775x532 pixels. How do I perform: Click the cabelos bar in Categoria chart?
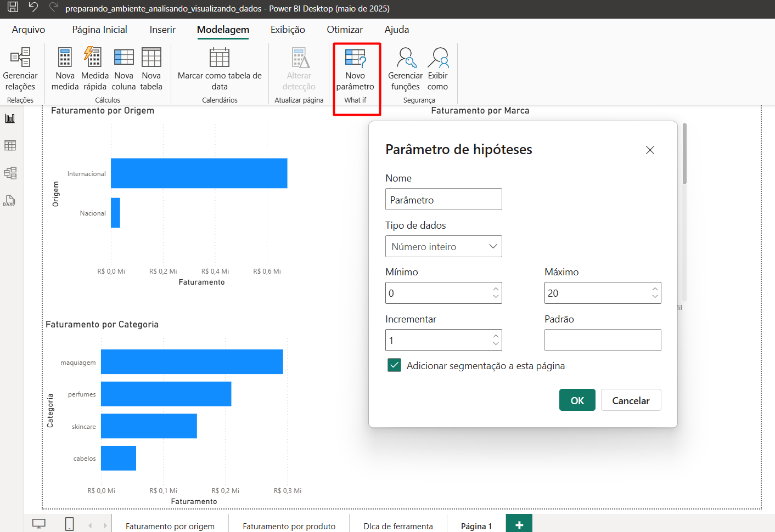pyautogui.click(x=118, y=458)
